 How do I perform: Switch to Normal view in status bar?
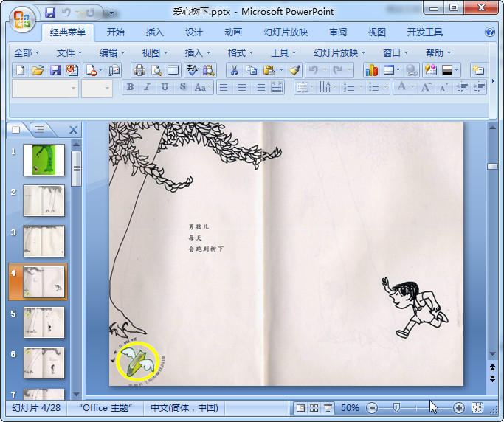click(300, 408)
